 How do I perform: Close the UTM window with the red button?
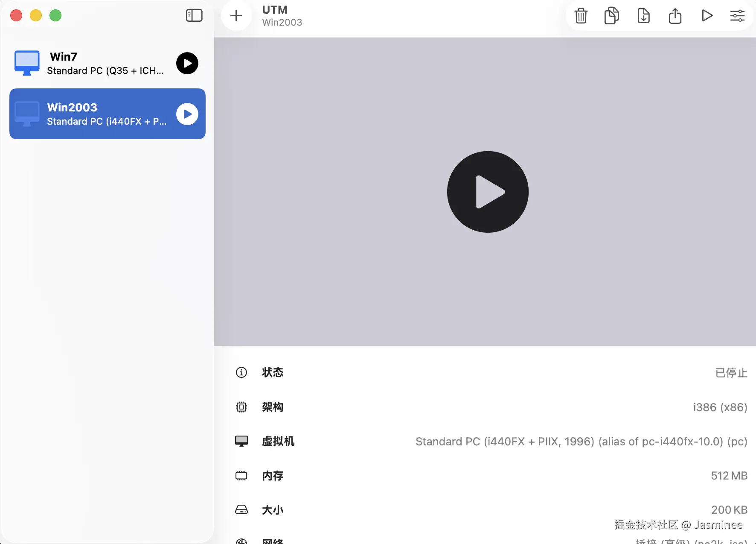[x=16, y=16]
